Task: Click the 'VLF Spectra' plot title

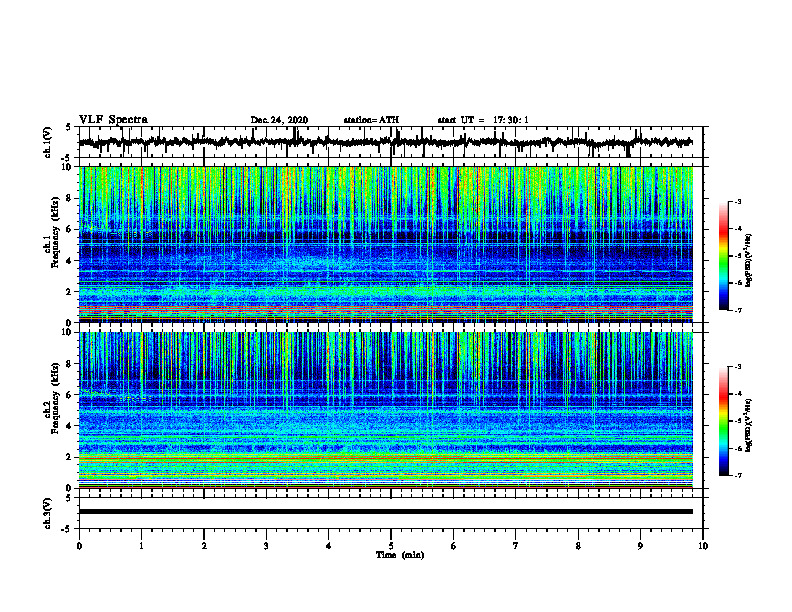Action: [113, 120]
